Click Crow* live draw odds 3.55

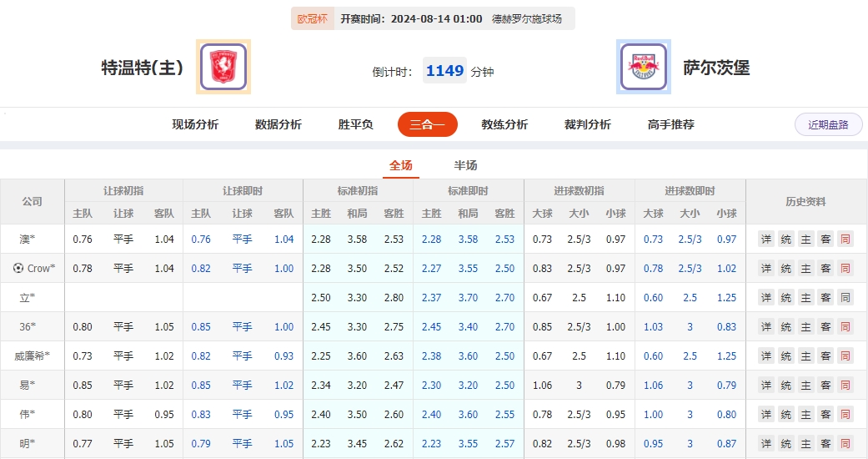(468, 268)
